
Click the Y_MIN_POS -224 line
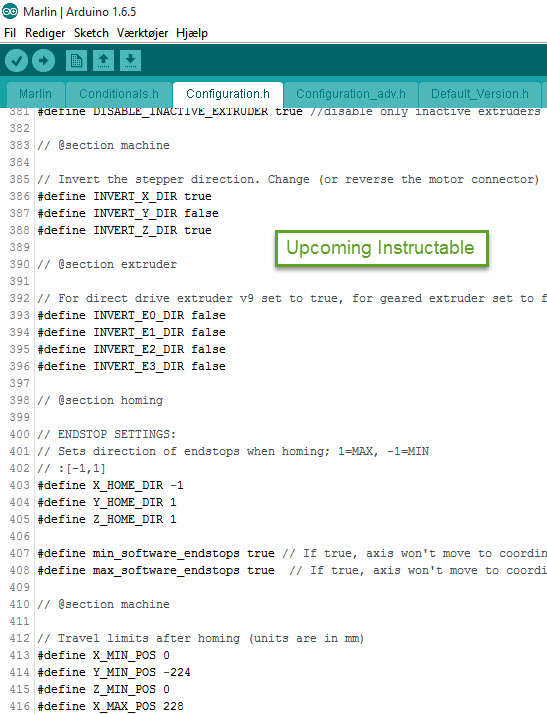pos(114,672)
